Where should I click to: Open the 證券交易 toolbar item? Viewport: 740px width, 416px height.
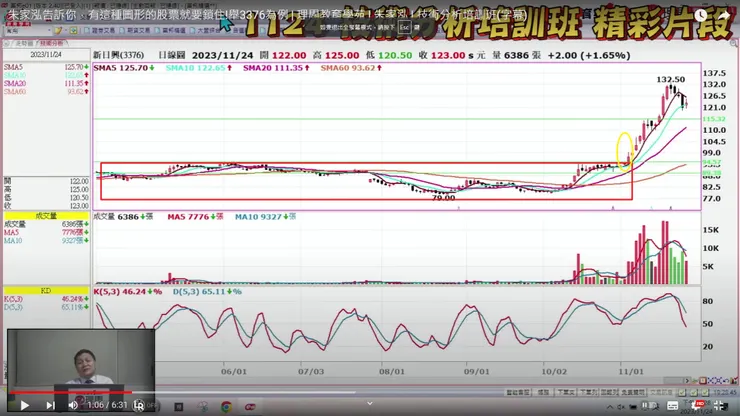coord(99,30)
